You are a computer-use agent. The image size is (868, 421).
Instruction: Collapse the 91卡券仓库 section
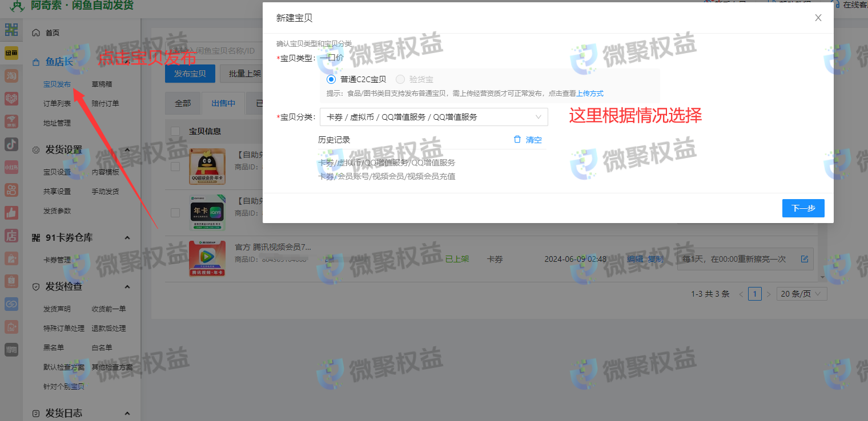[127, 238]
